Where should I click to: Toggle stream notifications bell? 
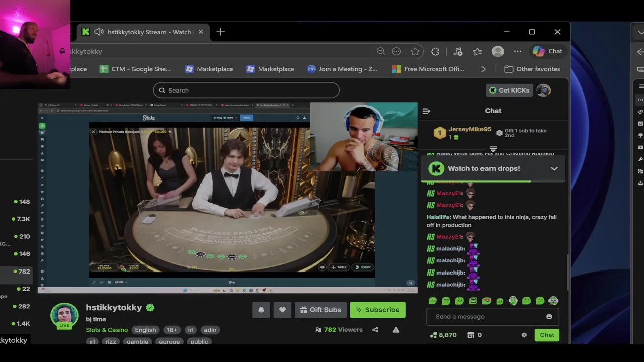(x=261, y=310)
